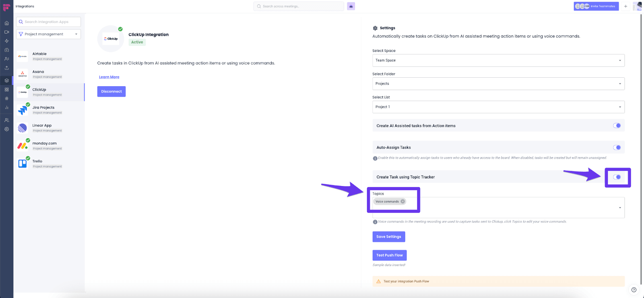Select the Trello integration
Image resolution: width=644 pixels, height=298 pixels.
49,163
